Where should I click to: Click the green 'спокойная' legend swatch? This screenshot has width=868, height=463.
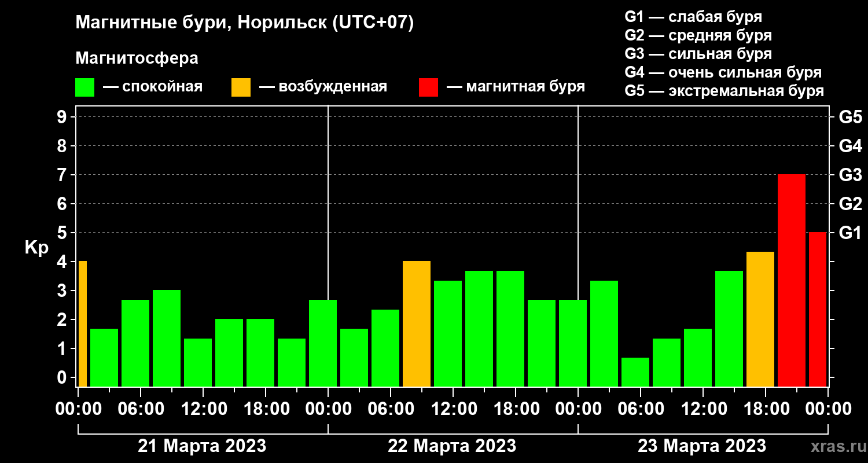coord(85,87)
